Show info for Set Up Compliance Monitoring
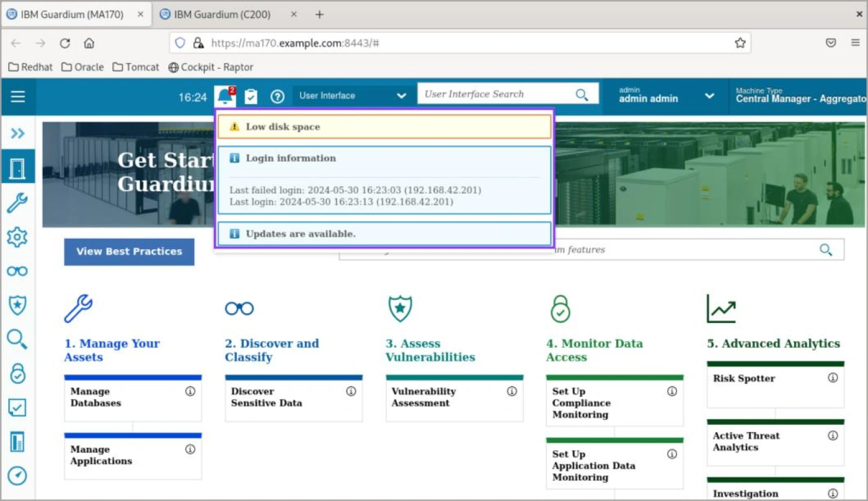This screenshot has height=501, width=868. tap(672, 391)
